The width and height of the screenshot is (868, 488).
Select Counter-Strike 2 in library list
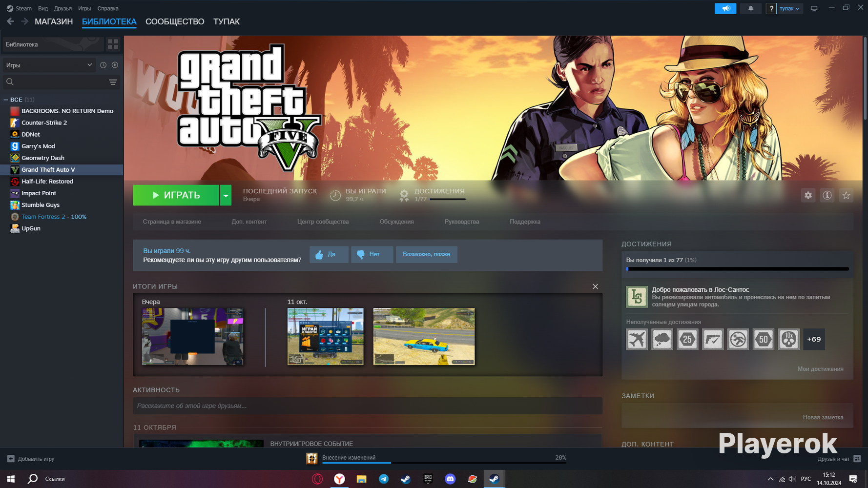pos(62,123)
